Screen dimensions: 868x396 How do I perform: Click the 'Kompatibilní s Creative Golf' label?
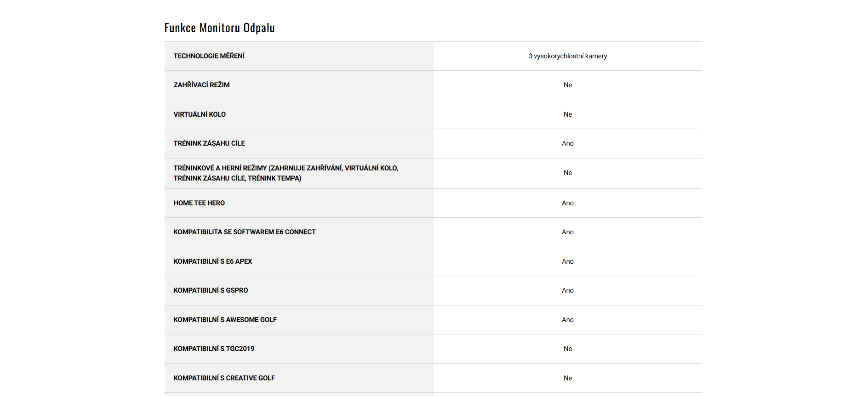224,378
